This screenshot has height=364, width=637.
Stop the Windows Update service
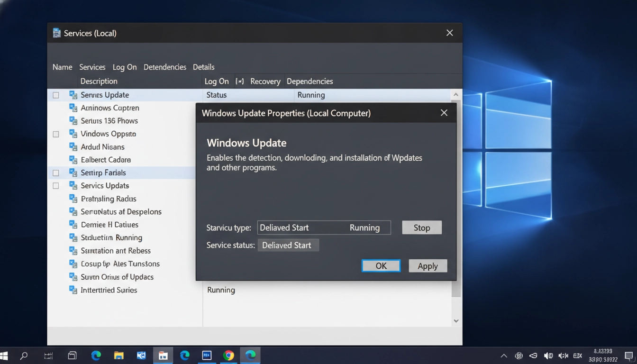(422, 227)
